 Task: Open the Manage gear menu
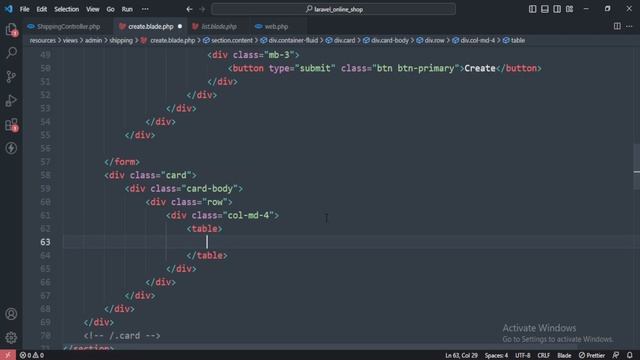pyautogui.click(x=11, y=337)
